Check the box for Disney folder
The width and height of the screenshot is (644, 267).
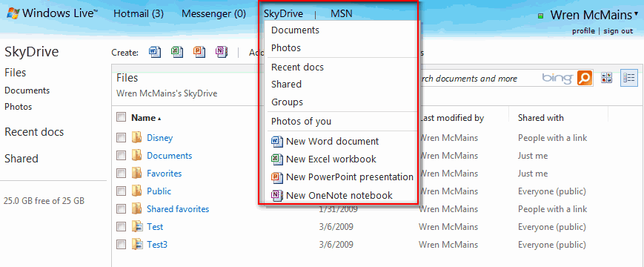point(121,138)
